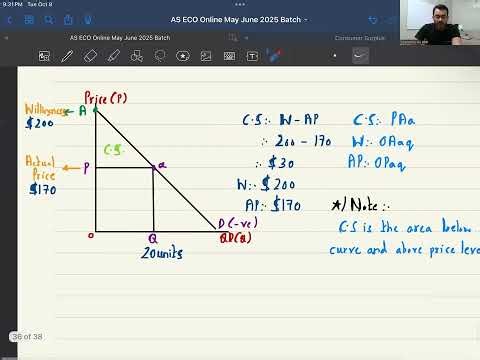Tap the handwritten Note heading
This screenshot has height=360, width=480.
(361, 204)
